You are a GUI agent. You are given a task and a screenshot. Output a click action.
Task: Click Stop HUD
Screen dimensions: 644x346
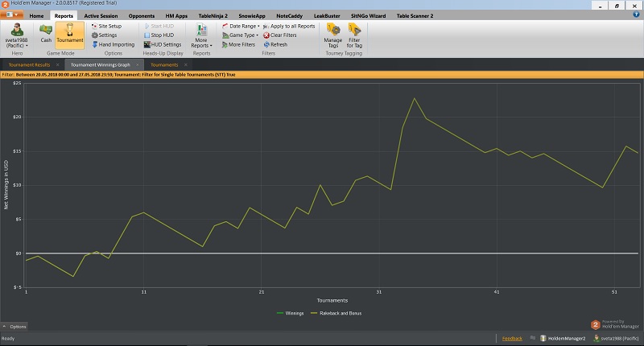pos(159,35)
